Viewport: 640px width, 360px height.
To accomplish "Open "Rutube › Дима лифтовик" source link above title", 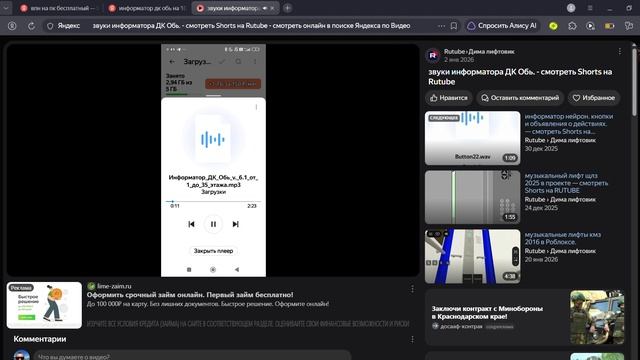I will click(479, 51).
